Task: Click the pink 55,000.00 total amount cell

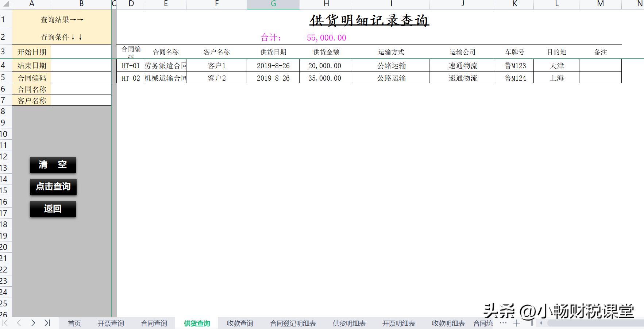Action: tap(325, 37)
